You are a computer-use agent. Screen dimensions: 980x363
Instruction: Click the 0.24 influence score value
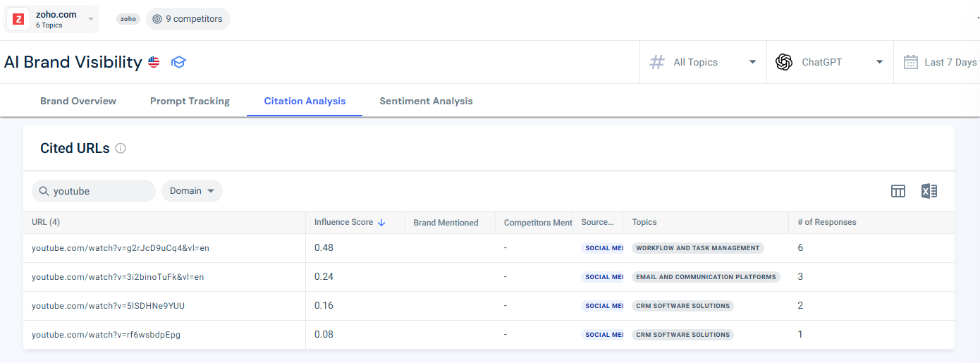(324, 277)
